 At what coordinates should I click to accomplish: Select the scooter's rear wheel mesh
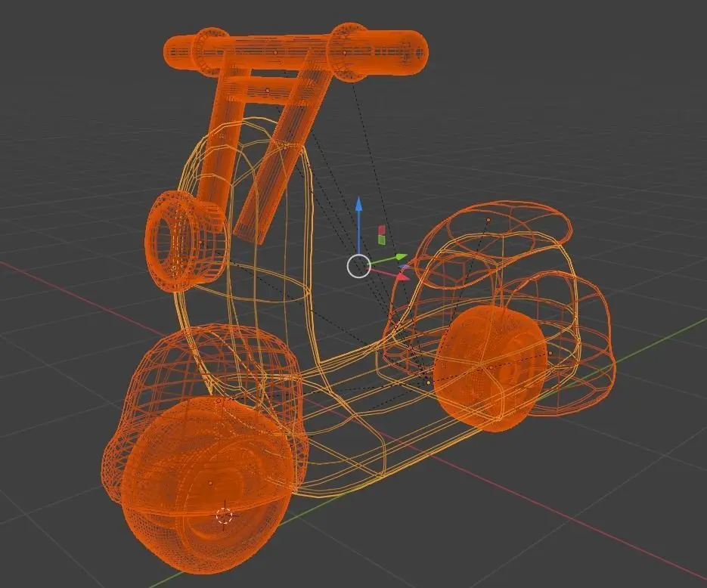tap(491, 368)
